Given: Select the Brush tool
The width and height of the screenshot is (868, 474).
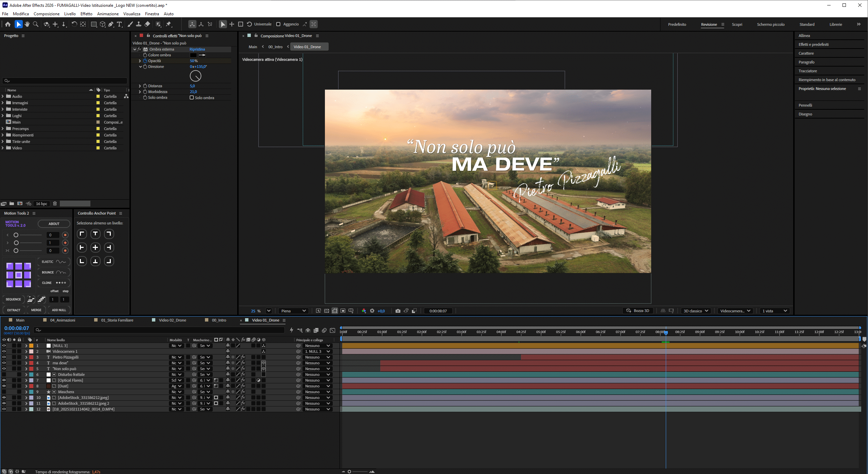Looking at the screenshot, I should coord(130,24).
